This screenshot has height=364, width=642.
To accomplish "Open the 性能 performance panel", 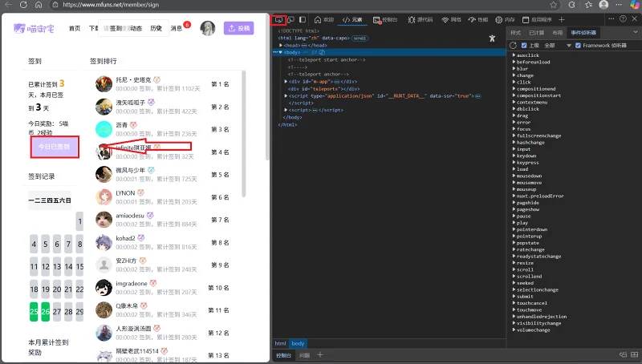I will pyautogui.click(x=478, y=19).
